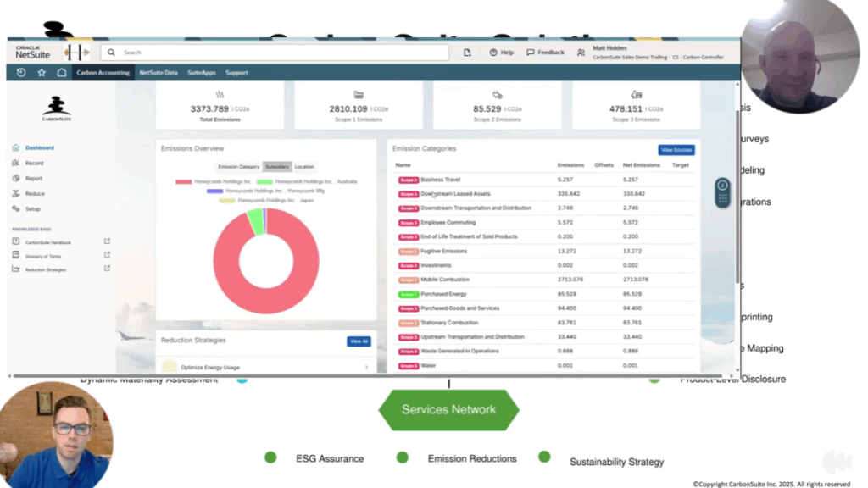Click the View Sources button
Screen dimensions: 868x488
[676, 150]
